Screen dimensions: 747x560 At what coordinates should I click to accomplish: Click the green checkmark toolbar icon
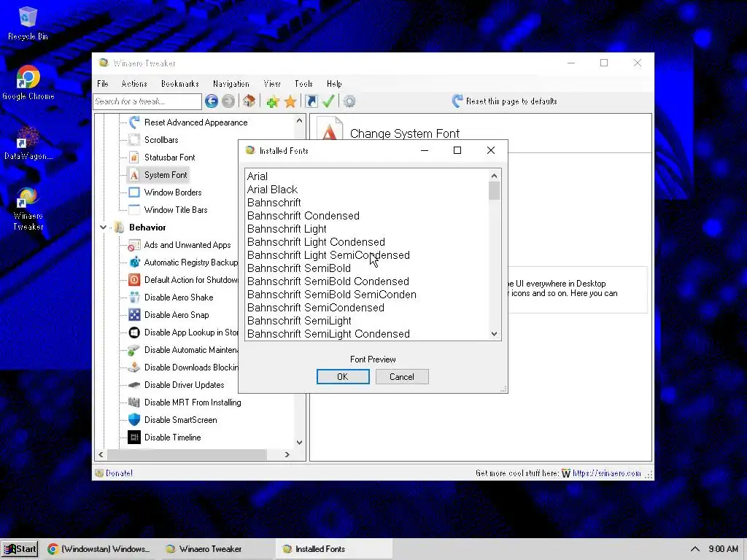coord(328,101)
